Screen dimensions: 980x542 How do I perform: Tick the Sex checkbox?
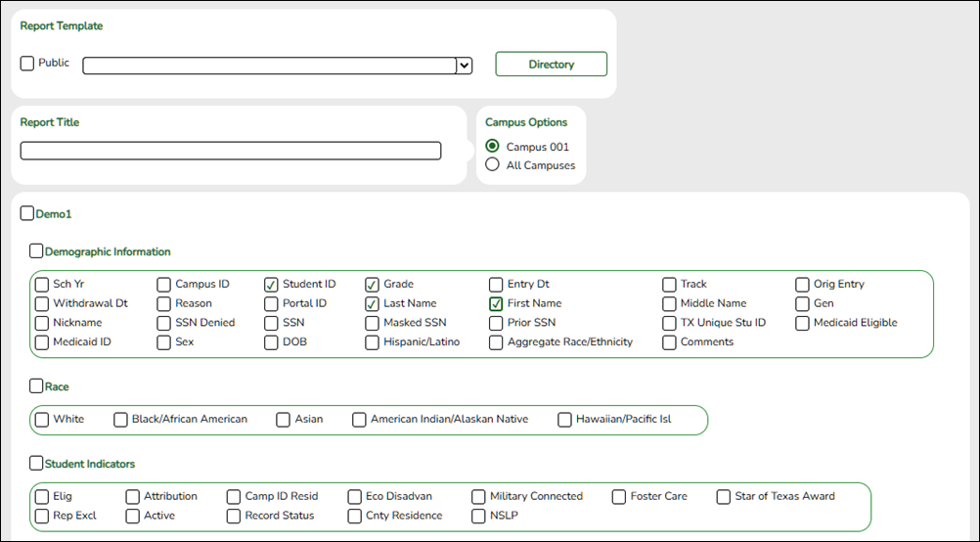coord(163,342)
